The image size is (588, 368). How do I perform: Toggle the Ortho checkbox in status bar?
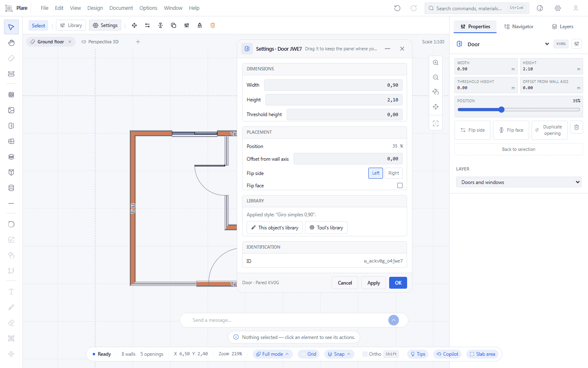tap(365, 354)
